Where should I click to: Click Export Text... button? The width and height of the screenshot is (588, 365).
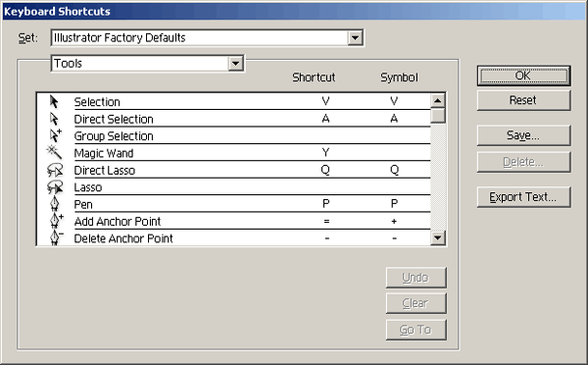tap(523, 197)
